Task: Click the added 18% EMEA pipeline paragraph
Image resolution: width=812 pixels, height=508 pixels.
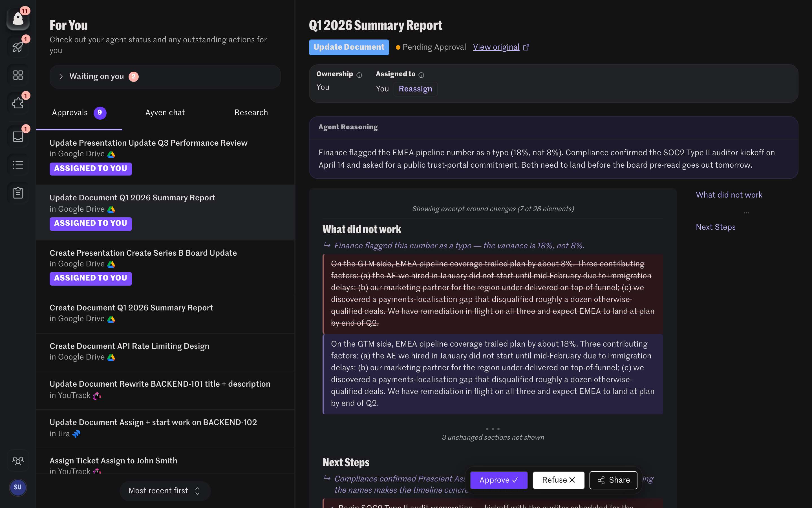Action: click(x=493, y=374)
